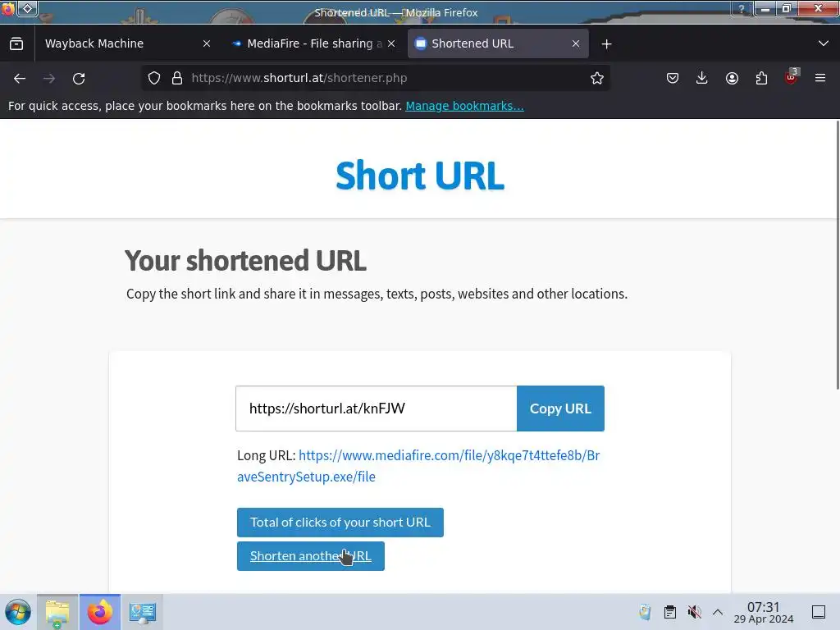Click the page vertical scrollbar

point(838,255)
